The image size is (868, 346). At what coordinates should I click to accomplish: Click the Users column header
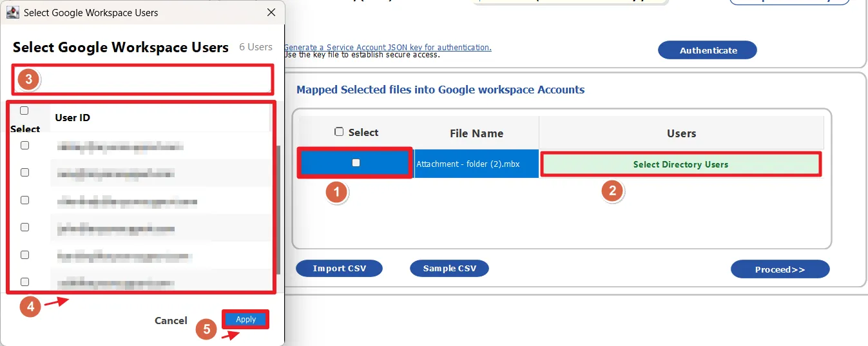(682, 133)
